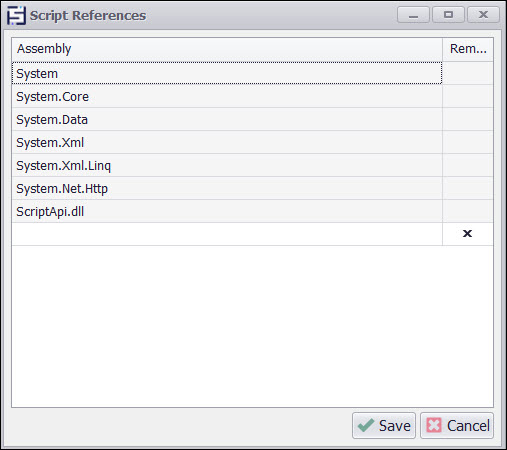This screenshot has height=450, width=507.
Task: Click the red X icon on Cancel
Action: click(x=434, y=425)
